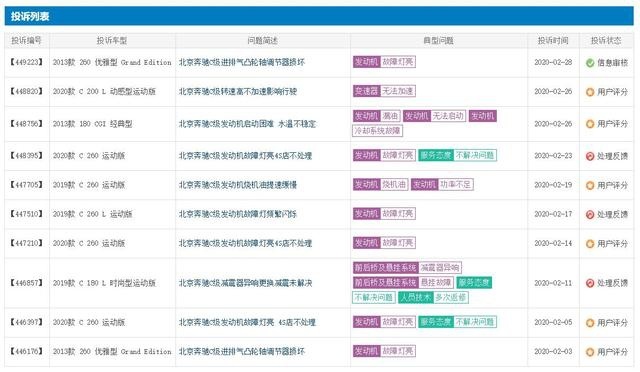Viewport: 640px width, 372px height.
Task: Select the 前后桥及悬挂系统 减震器异响 tag
Action: point(407,268)
